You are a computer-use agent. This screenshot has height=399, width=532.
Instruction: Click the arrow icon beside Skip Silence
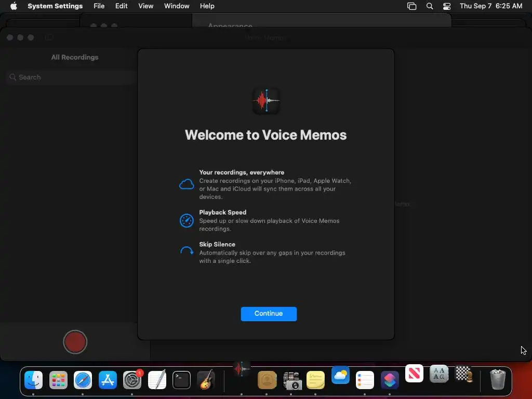187,251
